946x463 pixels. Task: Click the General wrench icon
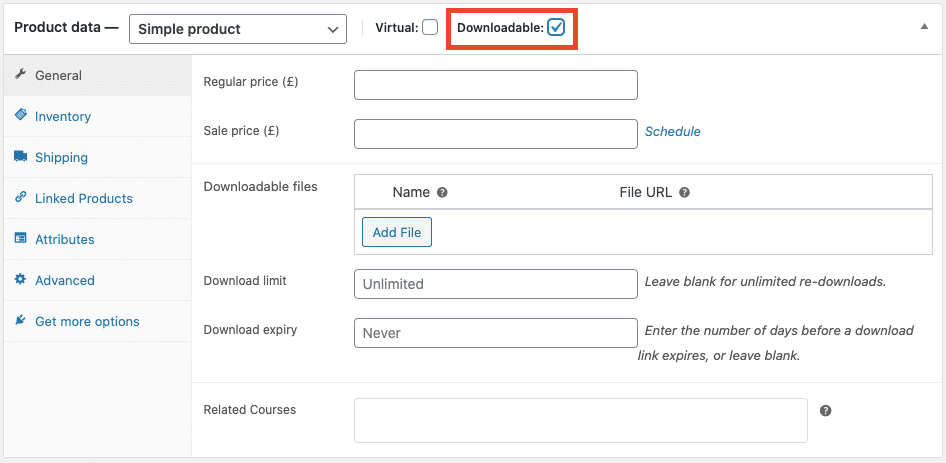[20, 75]
